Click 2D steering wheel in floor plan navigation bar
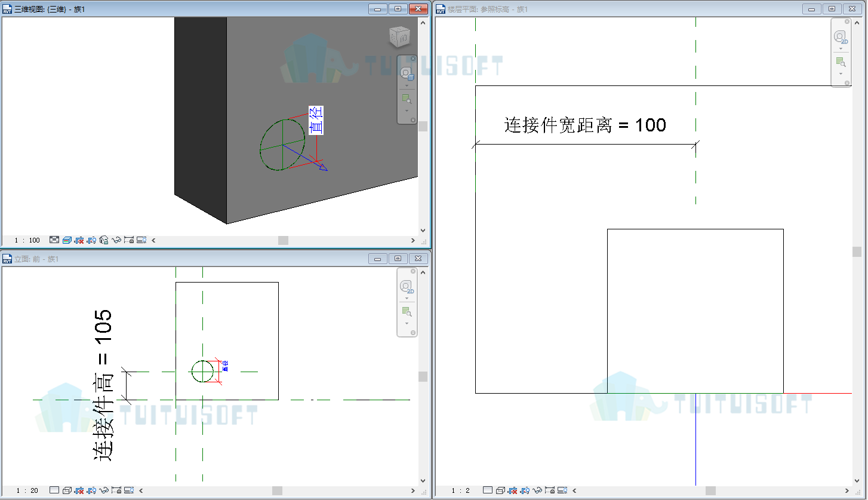This screenshot has width=868, height=500. pyautogui.click(x=841, y=38)
